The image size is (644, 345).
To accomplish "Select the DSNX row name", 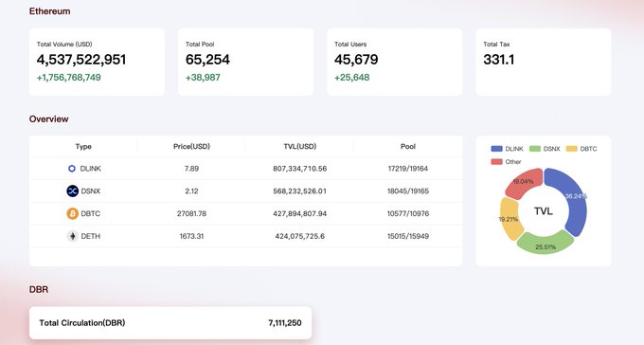I will 90,191.
